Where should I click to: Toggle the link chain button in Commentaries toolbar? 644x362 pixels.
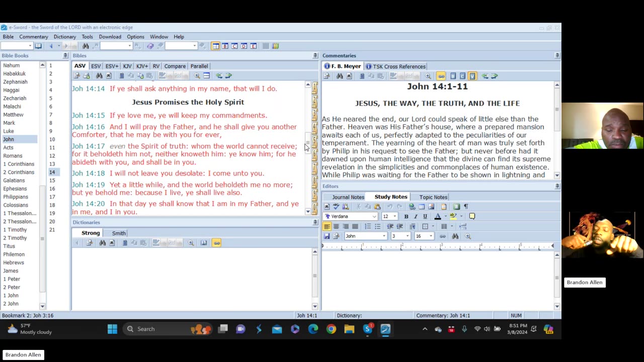(x=441, y=76)
